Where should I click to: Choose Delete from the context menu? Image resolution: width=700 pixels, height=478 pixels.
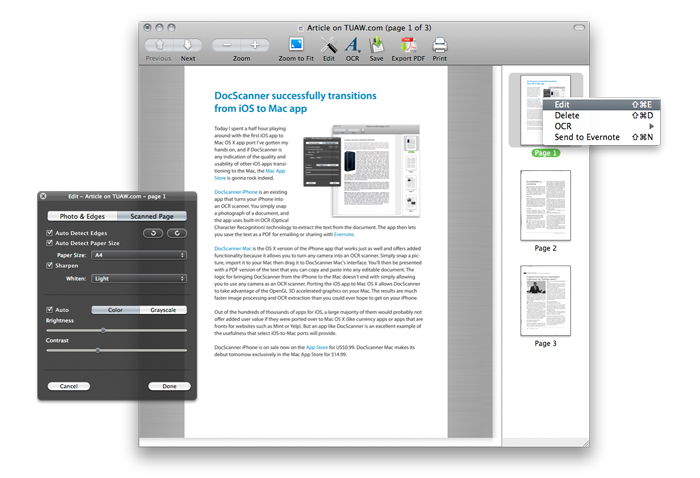pyautogui.click(x=601, y=115)
